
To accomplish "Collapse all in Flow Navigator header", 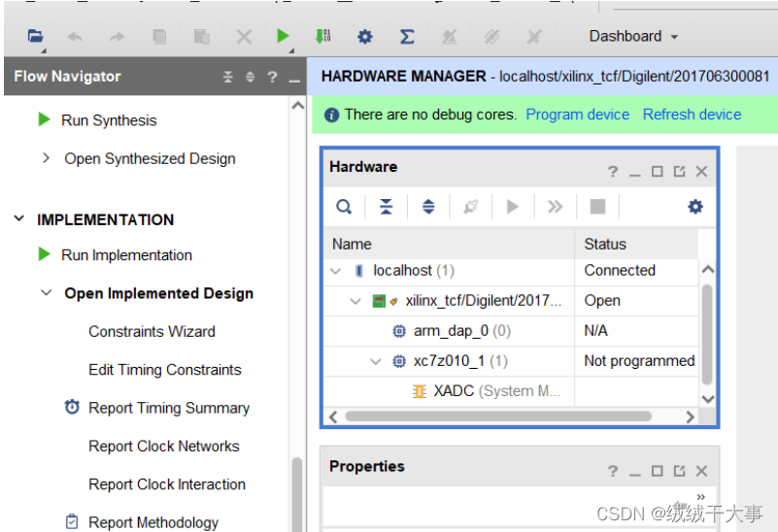I will 227,77.
